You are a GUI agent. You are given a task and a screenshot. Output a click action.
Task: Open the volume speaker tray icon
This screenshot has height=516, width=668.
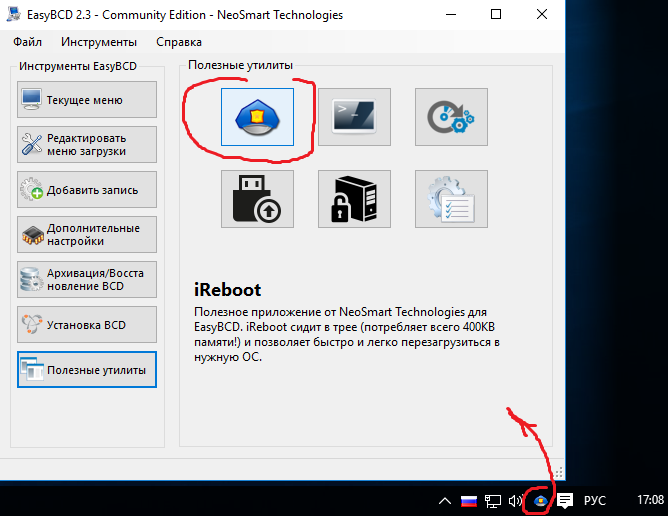pyautogui.click(x=515, y=501)
